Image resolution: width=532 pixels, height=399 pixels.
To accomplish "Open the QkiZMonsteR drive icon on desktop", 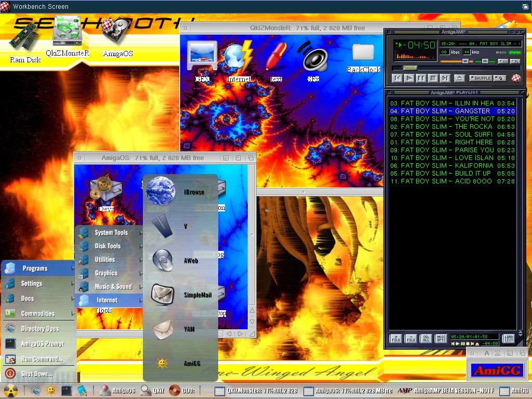I will (x=68, y=36).
